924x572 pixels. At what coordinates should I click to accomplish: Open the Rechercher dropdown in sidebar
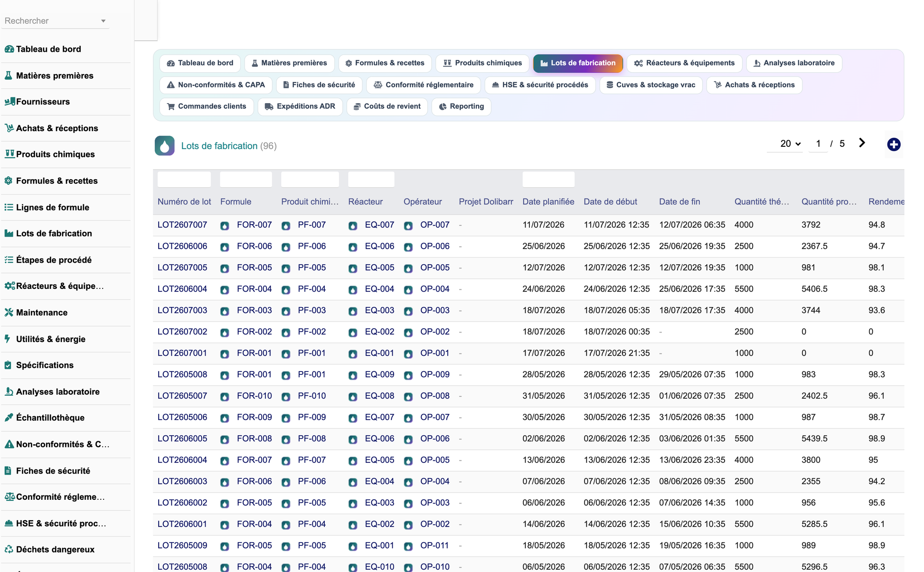pos(55,21)
